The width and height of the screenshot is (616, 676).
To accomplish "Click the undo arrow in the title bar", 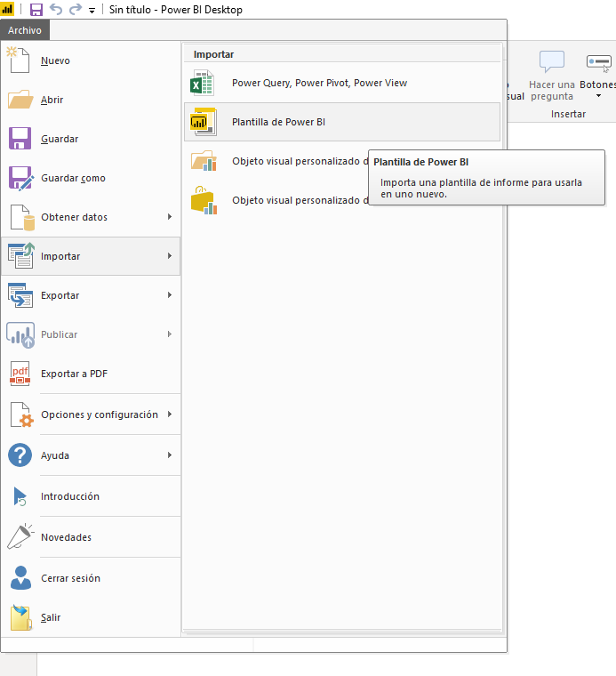I will click(x=56, y=9).
